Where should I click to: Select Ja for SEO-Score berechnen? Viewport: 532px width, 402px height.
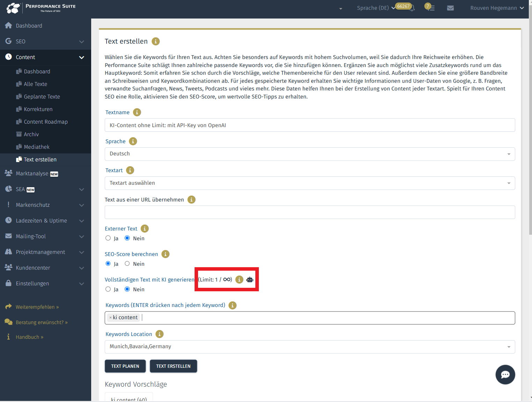coord(108,264)
